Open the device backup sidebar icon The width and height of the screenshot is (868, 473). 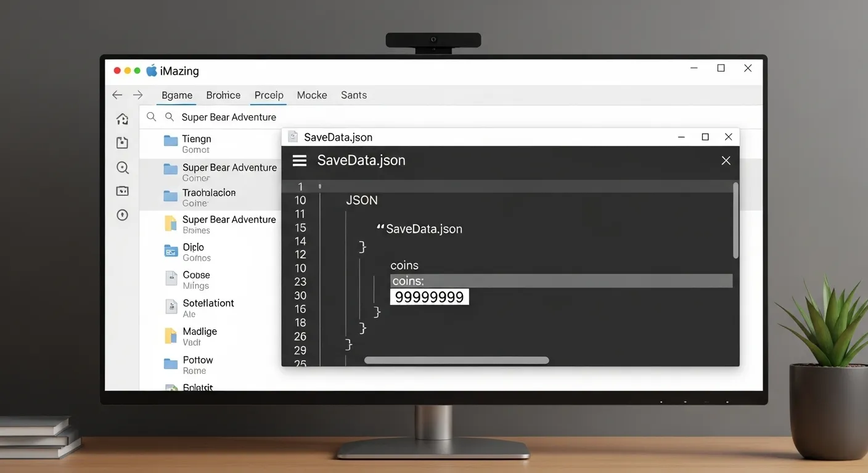point(122,143)
